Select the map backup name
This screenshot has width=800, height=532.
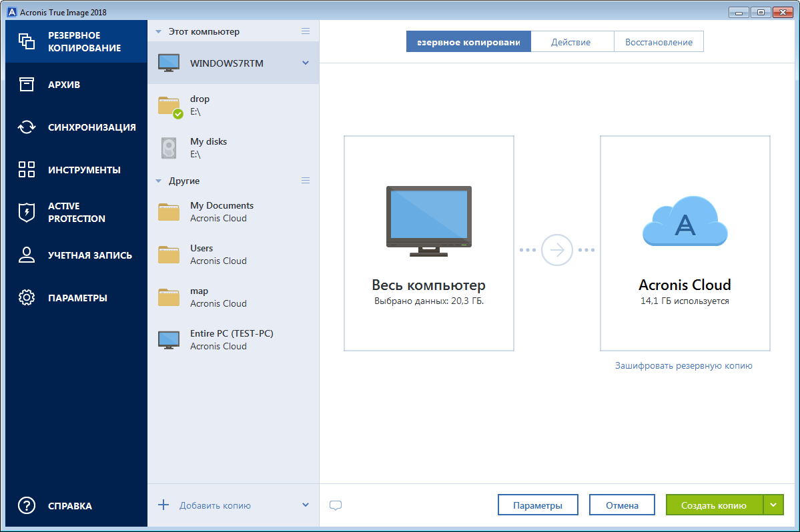coord(199,291)
